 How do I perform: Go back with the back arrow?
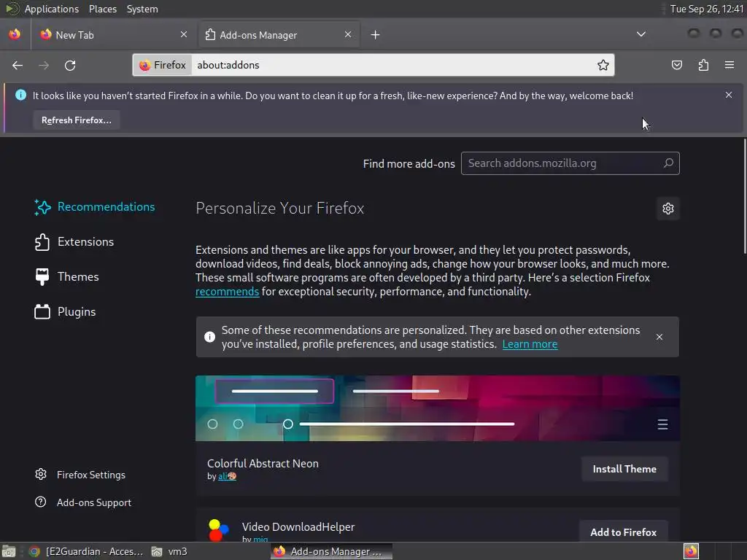(x=18, y=65)
